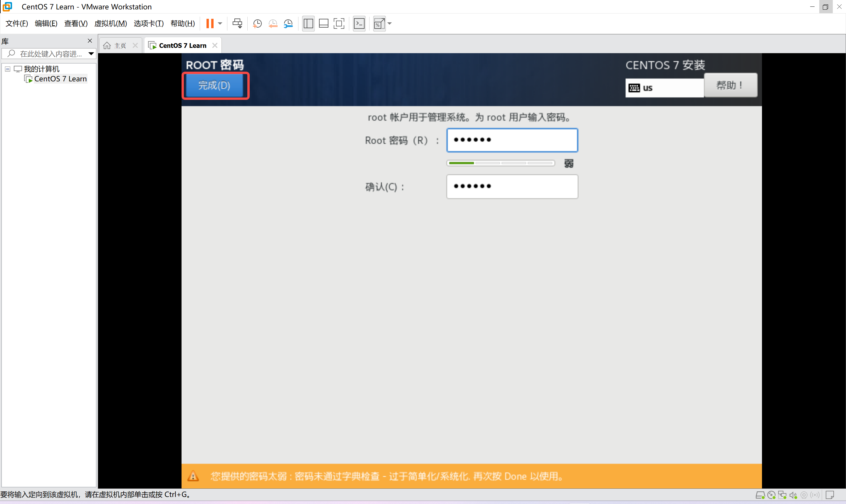Select 我的计算机 in the library tree

[41, 69]
